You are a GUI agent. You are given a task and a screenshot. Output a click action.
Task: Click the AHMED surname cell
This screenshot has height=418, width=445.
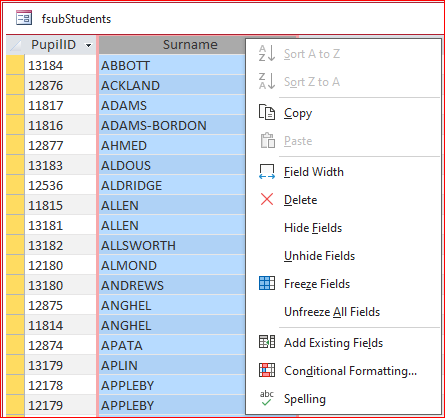[172, 145]
